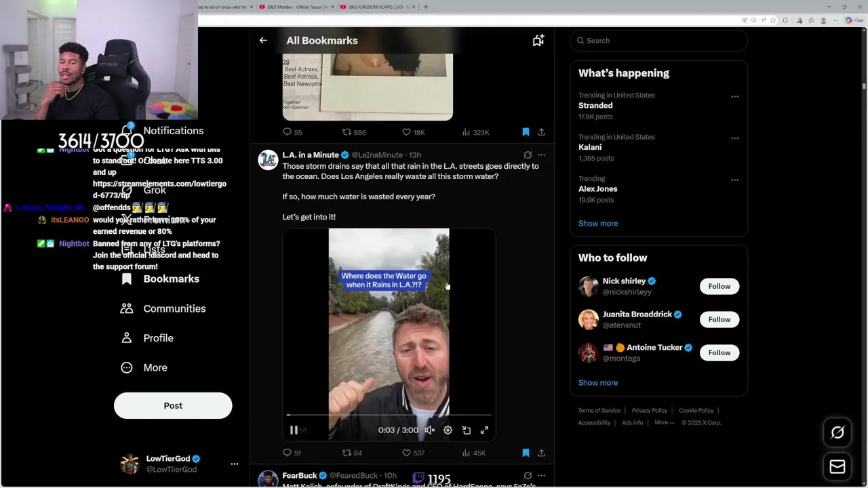Open Accessibility footer link
The width and height of the screenshot is (868, 488).
click(595, 423)
